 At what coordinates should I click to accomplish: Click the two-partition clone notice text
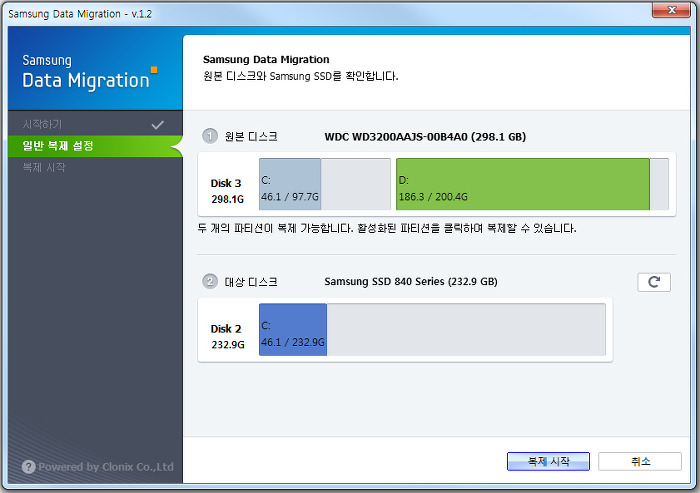pyautogui.click(x=387, y=229)
